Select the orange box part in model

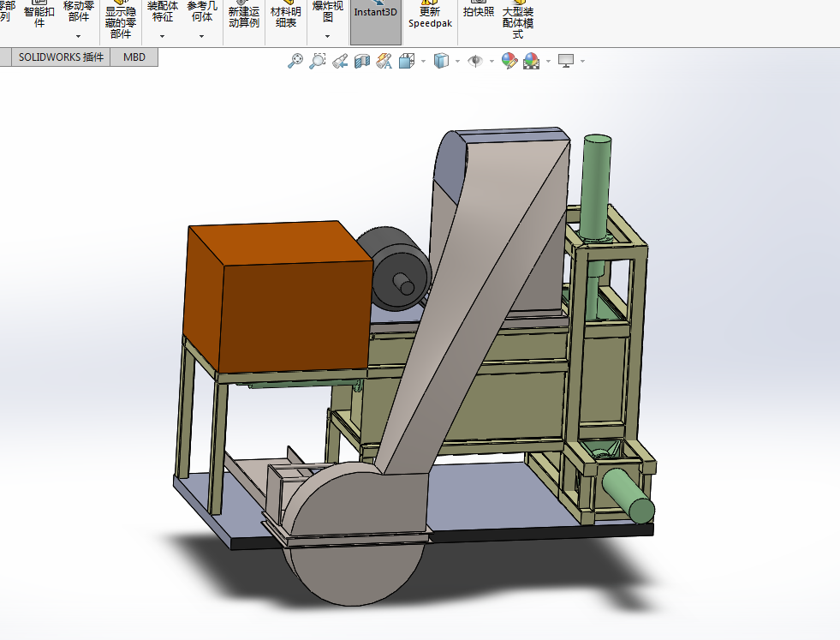(278, 296)
